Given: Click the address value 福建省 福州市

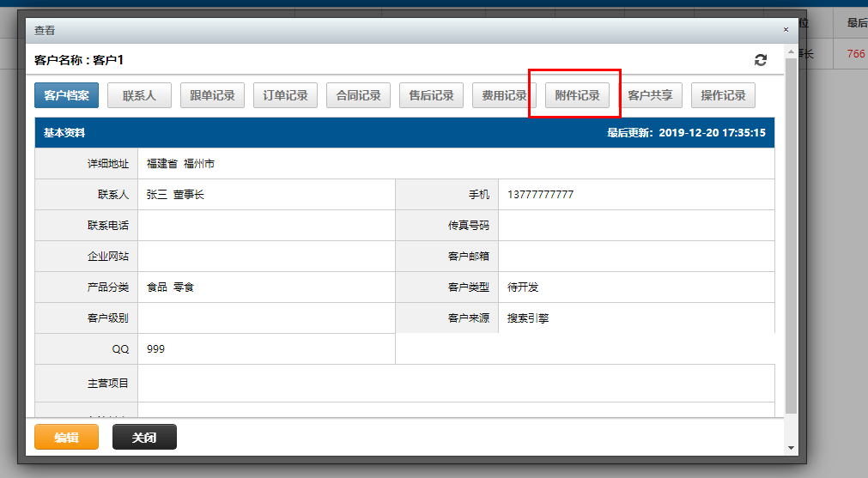Looking at the screenshot, I should [180, 164].
